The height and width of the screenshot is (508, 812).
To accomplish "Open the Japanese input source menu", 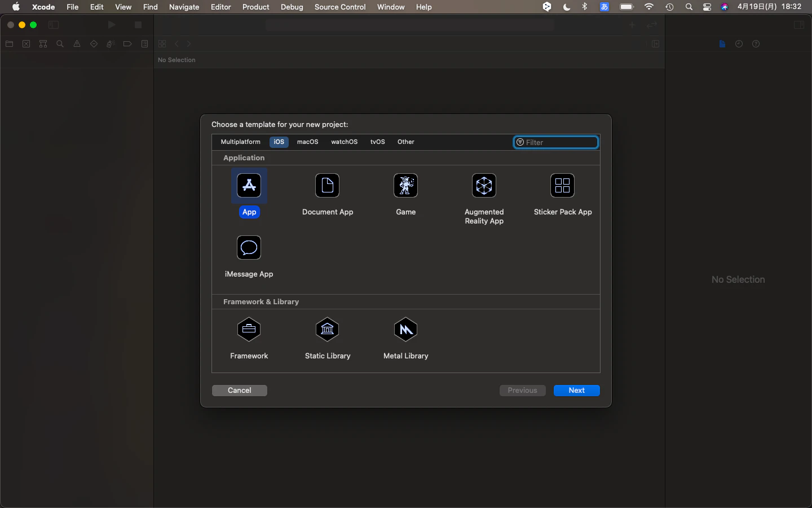I will 604,7.
